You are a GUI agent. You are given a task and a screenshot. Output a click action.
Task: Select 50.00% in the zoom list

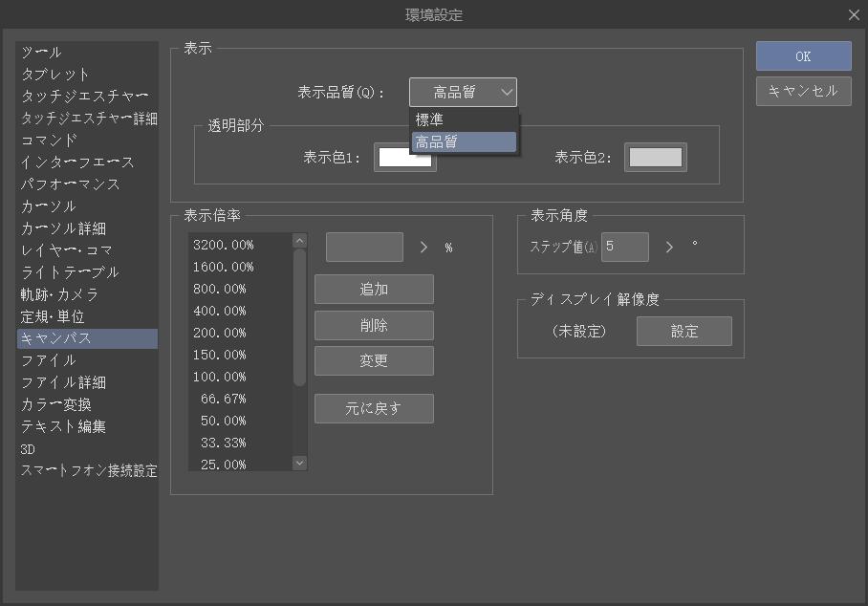click(x=240, y=421)
